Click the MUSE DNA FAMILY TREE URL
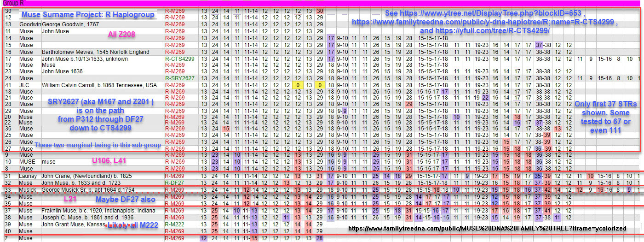This screenshot has width=644, height=242. 487,228
